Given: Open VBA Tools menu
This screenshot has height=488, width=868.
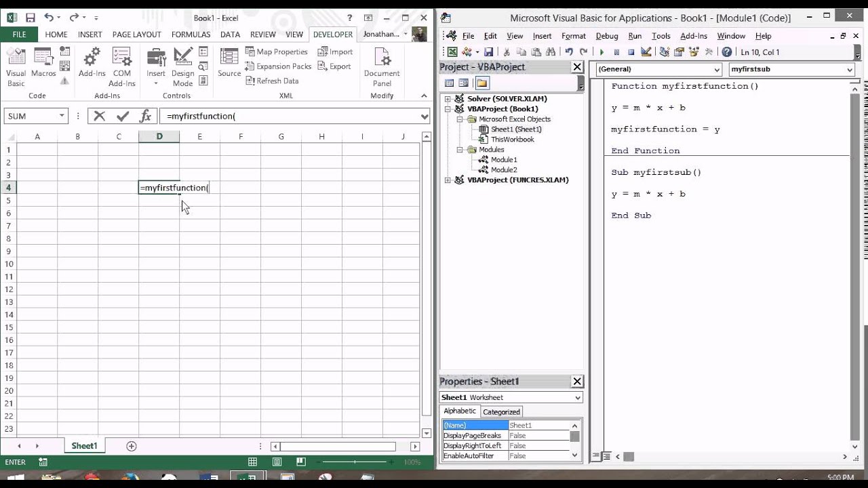Looking at the screenshot, I should 660,36.
